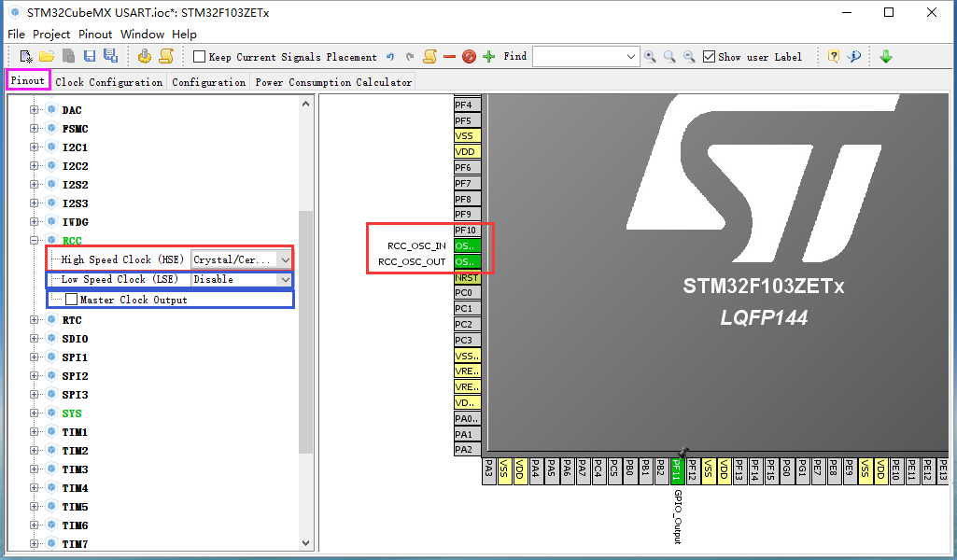957x560 pixels.
Task: Select the SDIO peripheral in tree
Action: coord(75,339)
